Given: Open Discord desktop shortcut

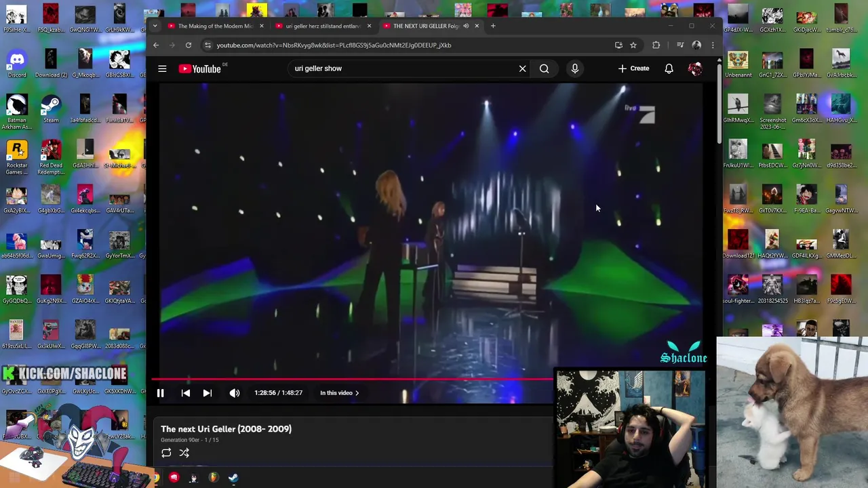Looking at the screenshot, I should (x=16, y=64).
